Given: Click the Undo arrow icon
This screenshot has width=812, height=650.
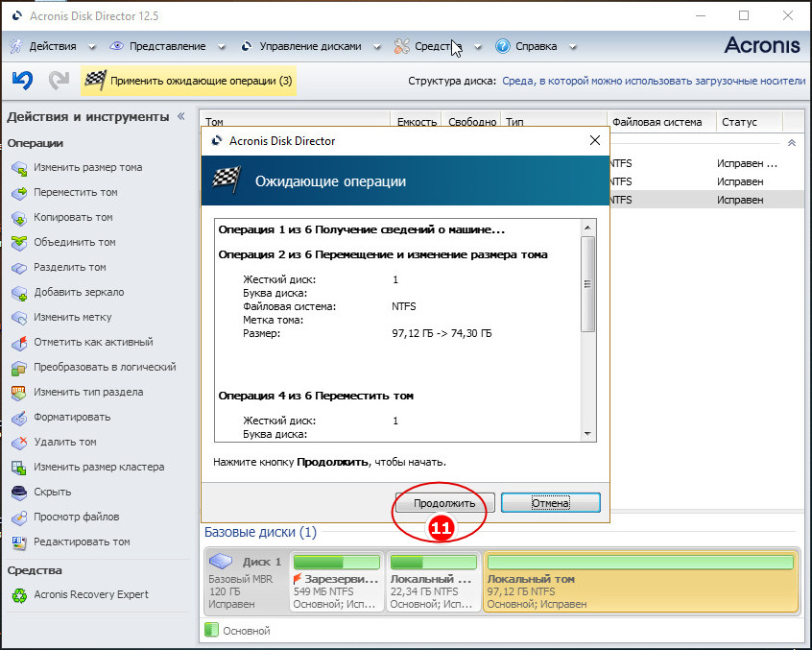Looking at the screenshot, I should (22, 81).
